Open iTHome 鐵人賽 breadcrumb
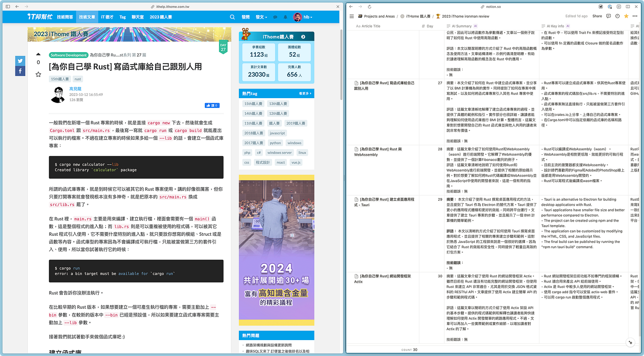The height and width of the screenshot is (356, 644). point(415,16)
